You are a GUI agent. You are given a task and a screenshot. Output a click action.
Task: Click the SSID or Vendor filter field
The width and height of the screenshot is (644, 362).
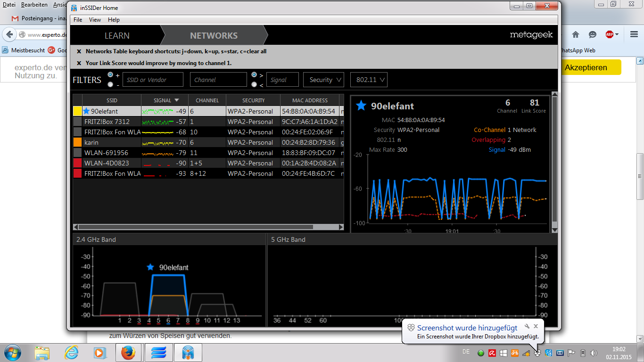(153, 80)
